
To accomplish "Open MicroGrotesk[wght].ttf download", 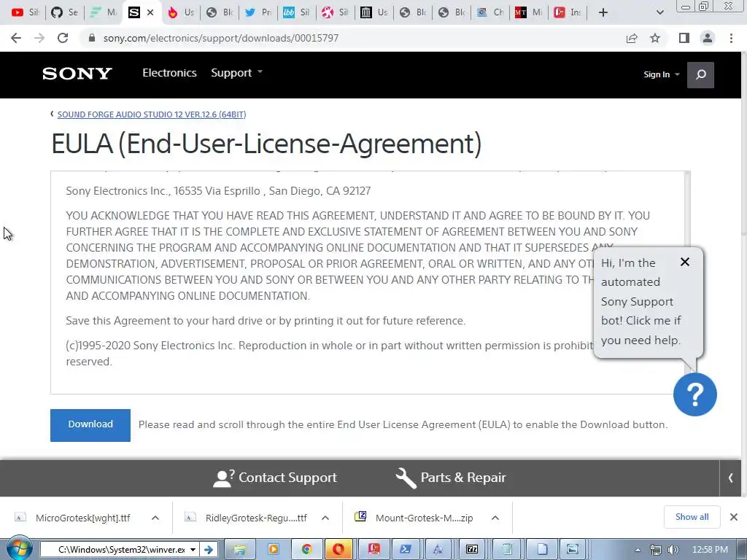I will point(74,518).
